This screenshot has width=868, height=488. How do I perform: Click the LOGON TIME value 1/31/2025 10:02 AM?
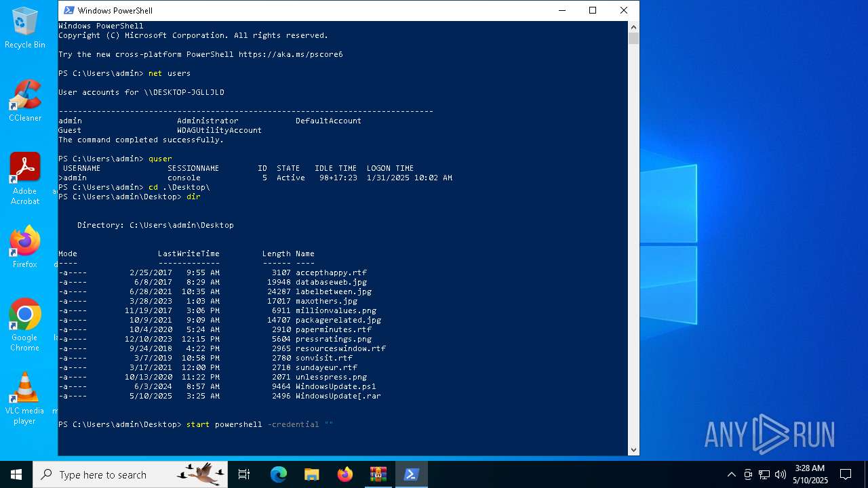click(410, 178)
